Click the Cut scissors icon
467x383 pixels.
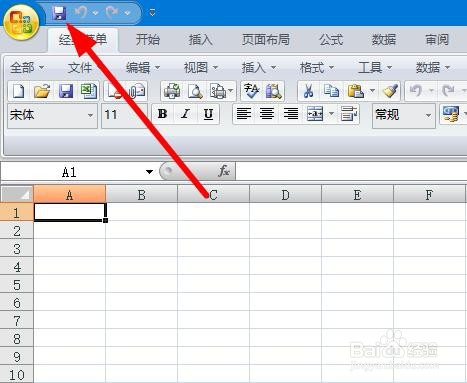point(308,91)
